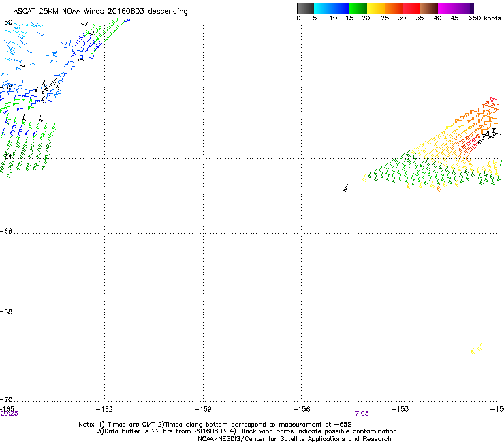Click the '45' legend scale label
Screen dimensions: 504x443
454,18
